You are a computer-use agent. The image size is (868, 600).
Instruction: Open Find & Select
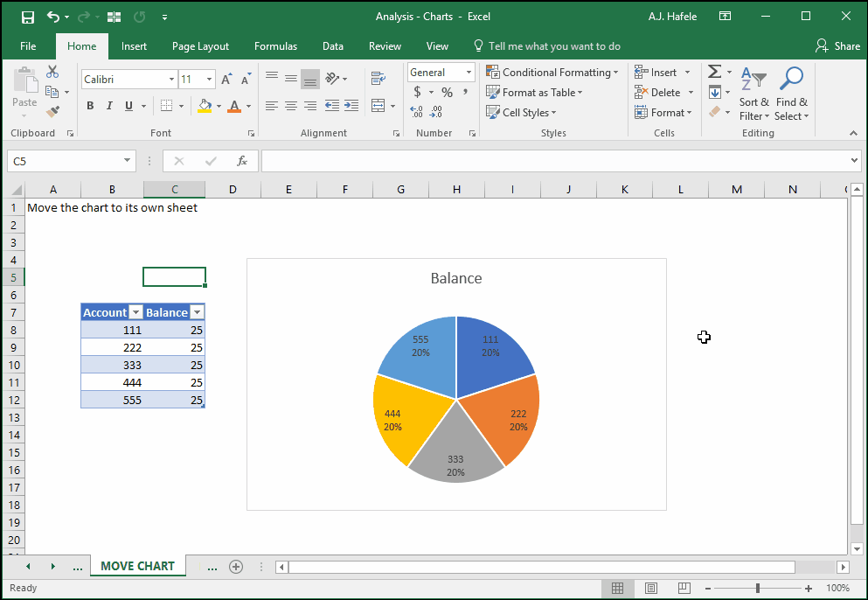click(792, 94)
